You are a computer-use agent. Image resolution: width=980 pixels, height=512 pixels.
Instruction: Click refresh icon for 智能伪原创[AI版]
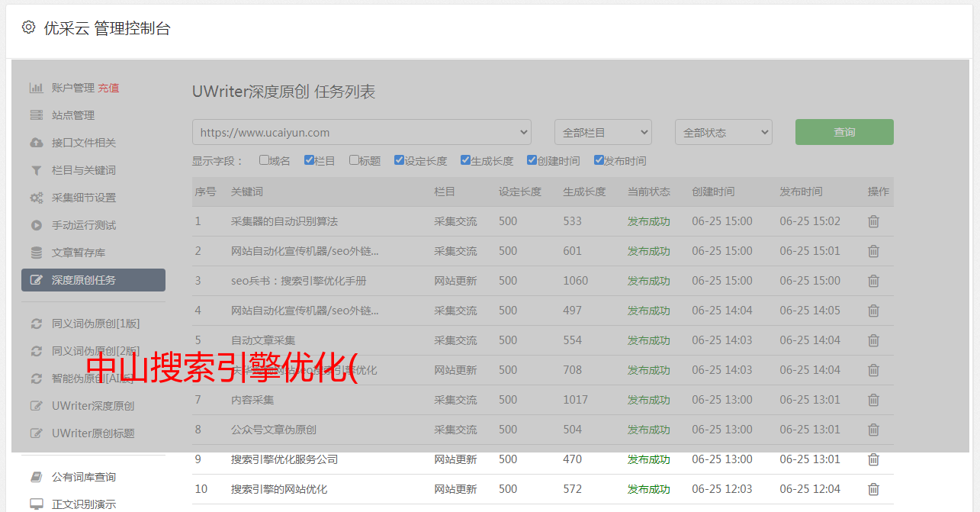click(x=36, y=378)
